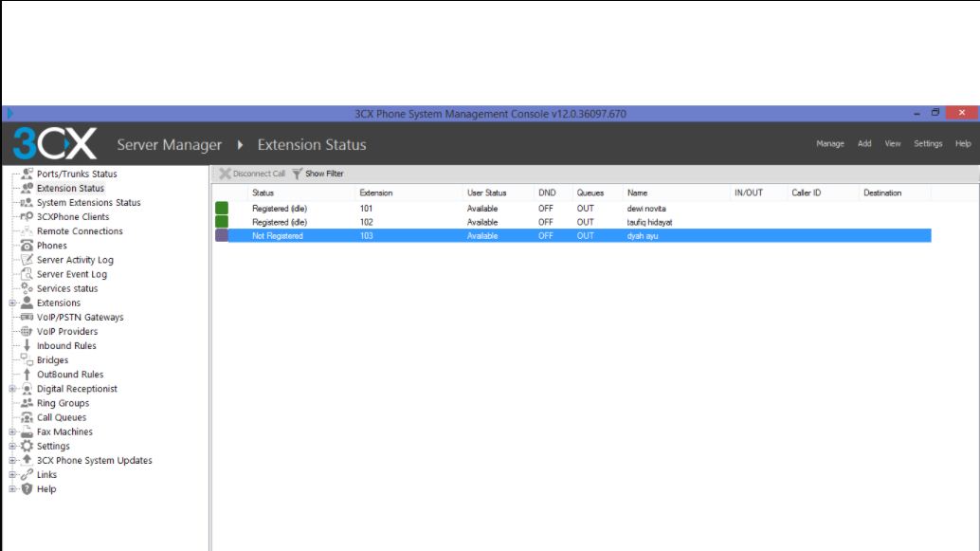Click the Help question mark icon
Screen dimensions: 980x551
tap(27, 488)
